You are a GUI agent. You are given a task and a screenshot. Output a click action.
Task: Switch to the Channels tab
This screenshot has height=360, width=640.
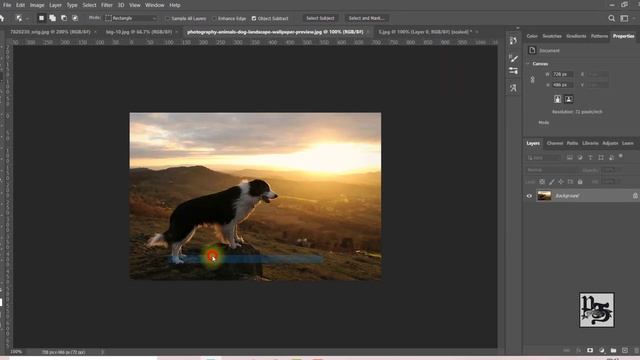click(x=555, y=143)
